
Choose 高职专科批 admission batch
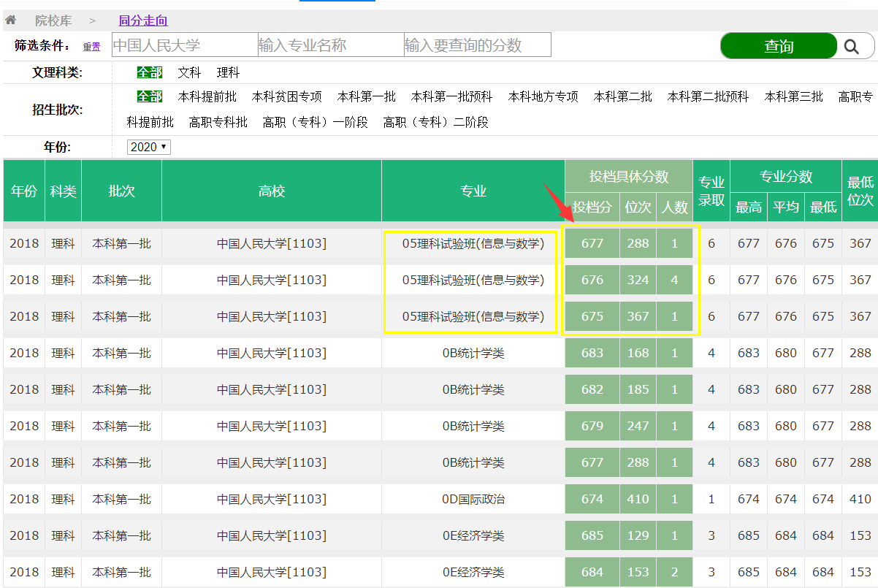(218, 122)
